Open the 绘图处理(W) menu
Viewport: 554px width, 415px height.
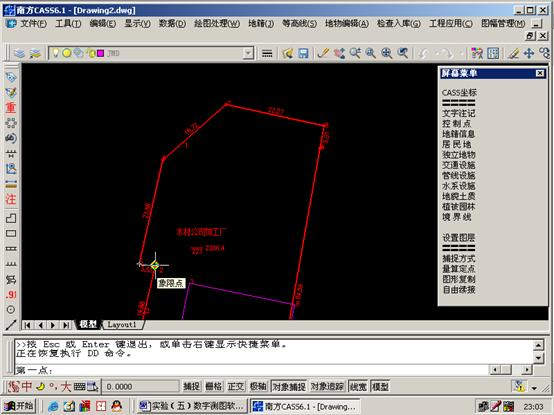217,24
